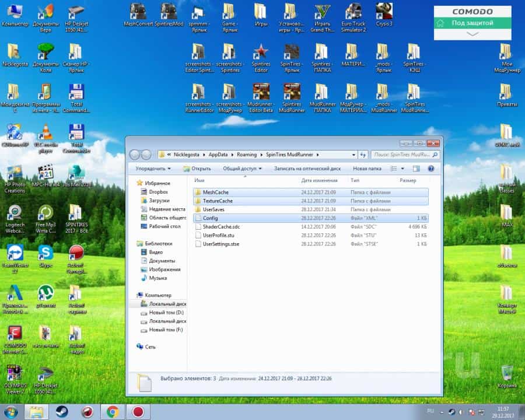Expand the COMODO widget chevron
Viewport: 525px width, 420px height.
pyautogui.click(x=473, y=34)
